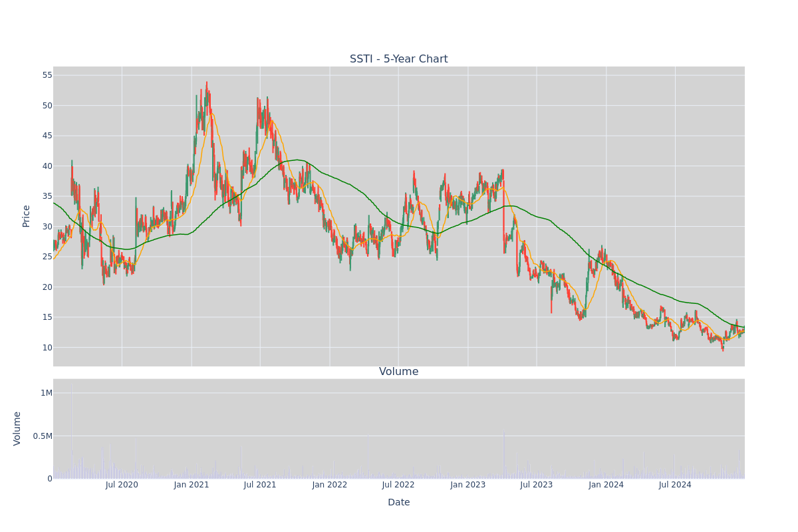Screen dimensions: 798x532
Task: Select the Jan 2021 date tick
Action: [192, 485]
